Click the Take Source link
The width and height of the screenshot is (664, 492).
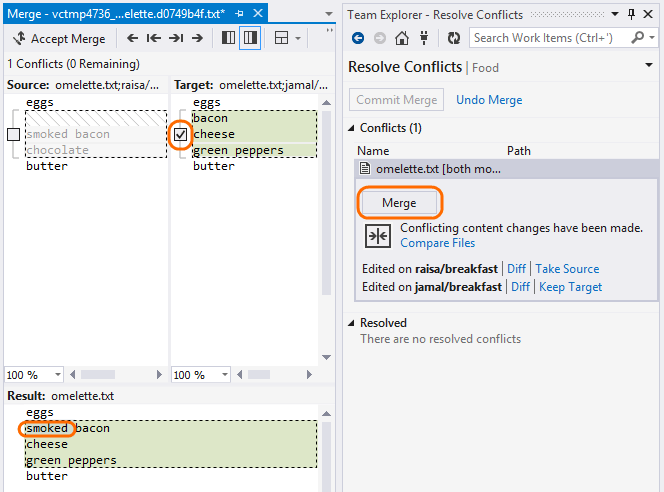[x=567, y=269]
